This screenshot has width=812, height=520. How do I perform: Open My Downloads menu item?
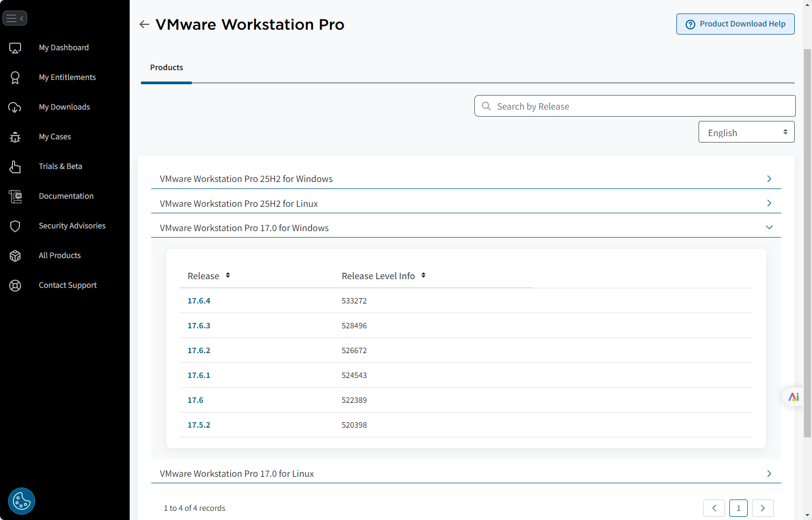(64, 107)
